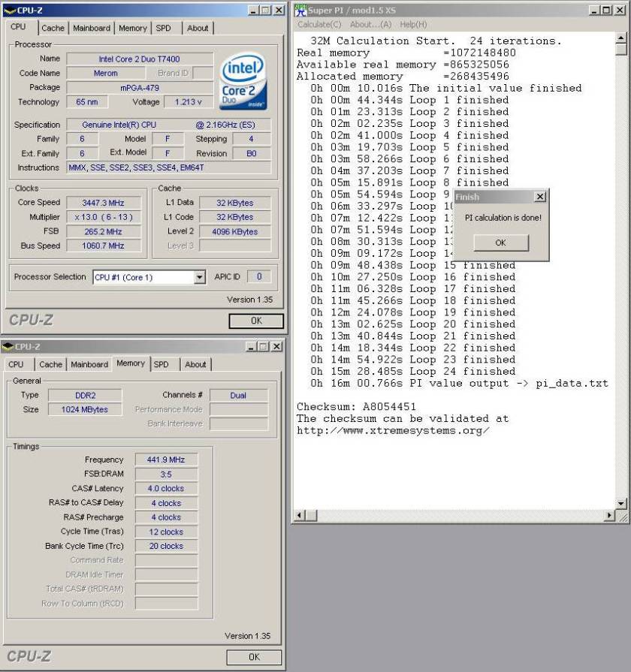Open the Processor Selection dropdown

(199, 277)
